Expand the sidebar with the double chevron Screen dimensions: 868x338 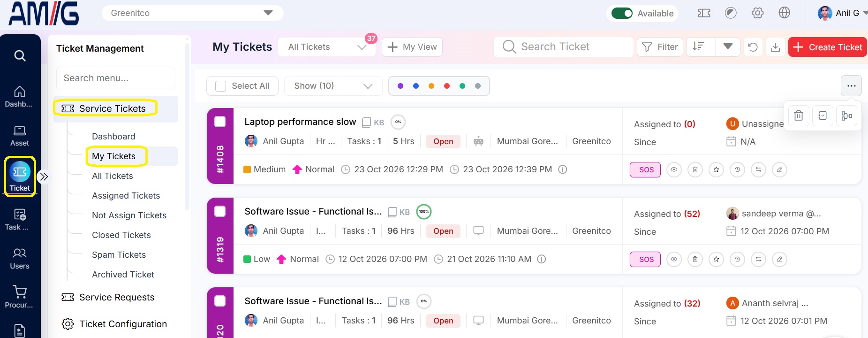click(x=44, y=177)
